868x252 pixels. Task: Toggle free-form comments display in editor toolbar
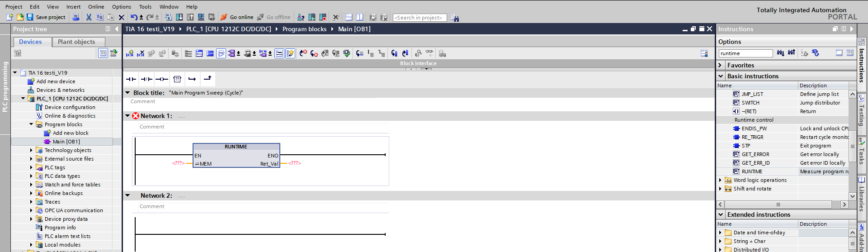pyautogui.click(x=221, y=53)
